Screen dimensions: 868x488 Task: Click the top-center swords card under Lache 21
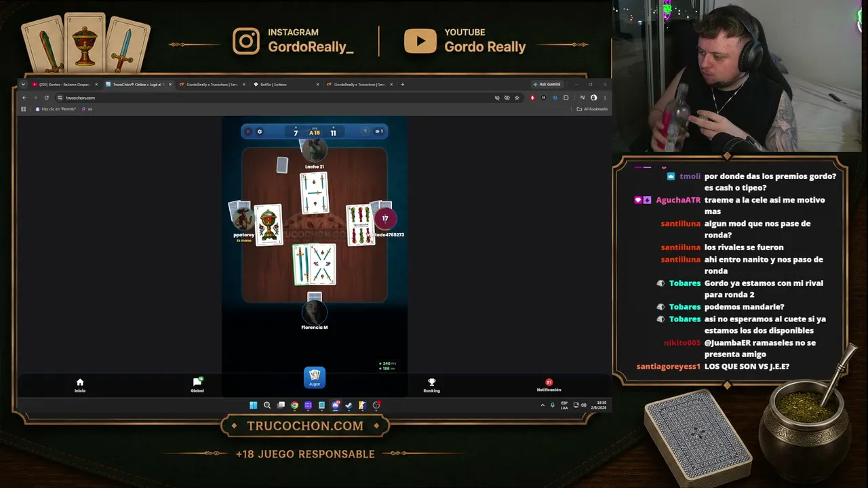[314, 192]
